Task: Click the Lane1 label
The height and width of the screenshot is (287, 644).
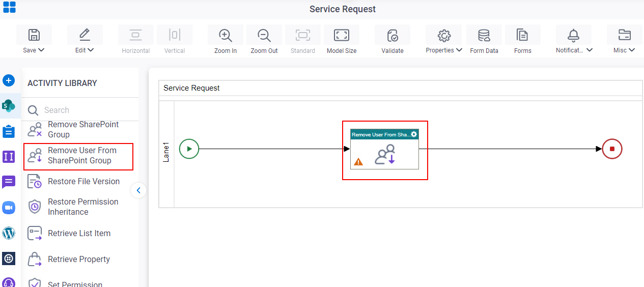Action: pos(166,153)
